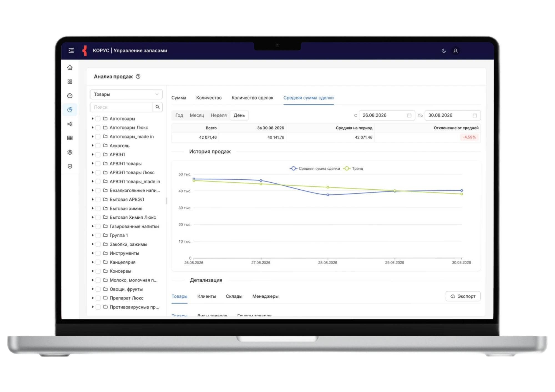Check the Автотовары checkbox
Image resolution: width=555 pixels, height=392 pixels.
point(98,119)
